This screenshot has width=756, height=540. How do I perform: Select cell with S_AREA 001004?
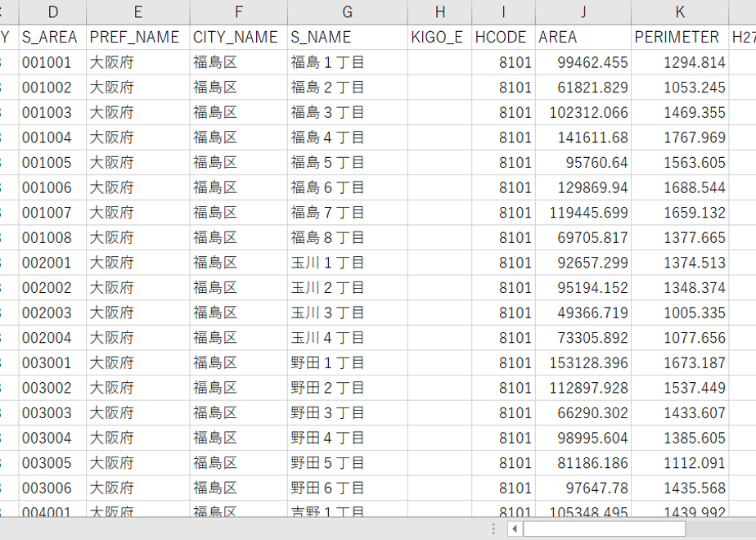pyautogui.click(x=52, y=137)
